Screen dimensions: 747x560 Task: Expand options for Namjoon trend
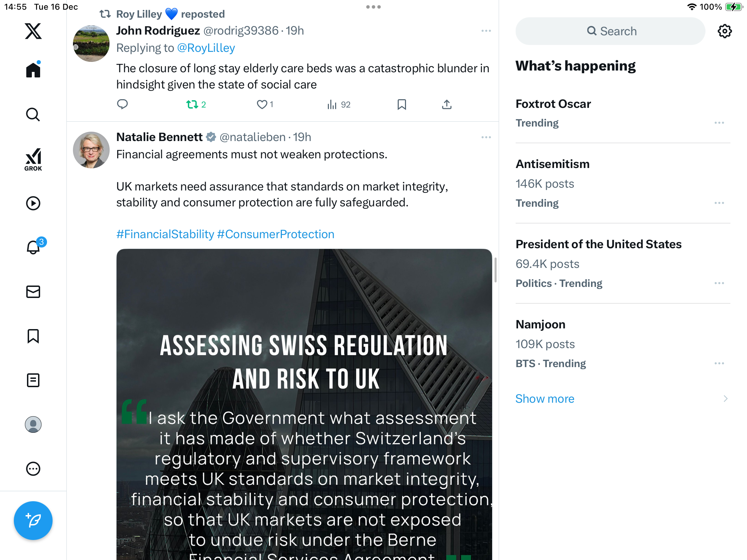[719, 363]
